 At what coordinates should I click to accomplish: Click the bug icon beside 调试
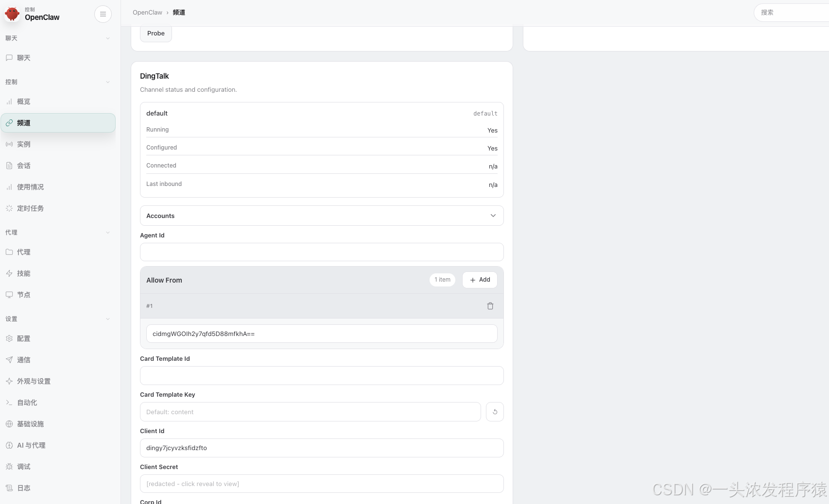pos(9,467)
